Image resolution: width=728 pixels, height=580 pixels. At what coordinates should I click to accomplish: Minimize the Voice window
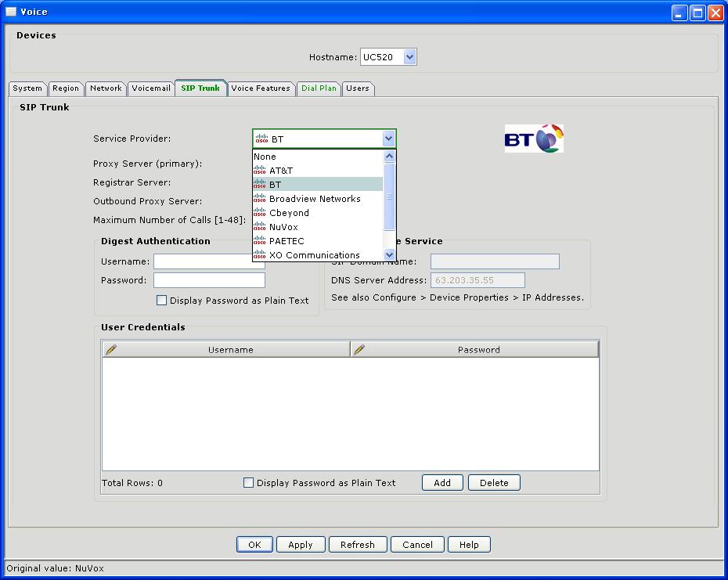679,13
